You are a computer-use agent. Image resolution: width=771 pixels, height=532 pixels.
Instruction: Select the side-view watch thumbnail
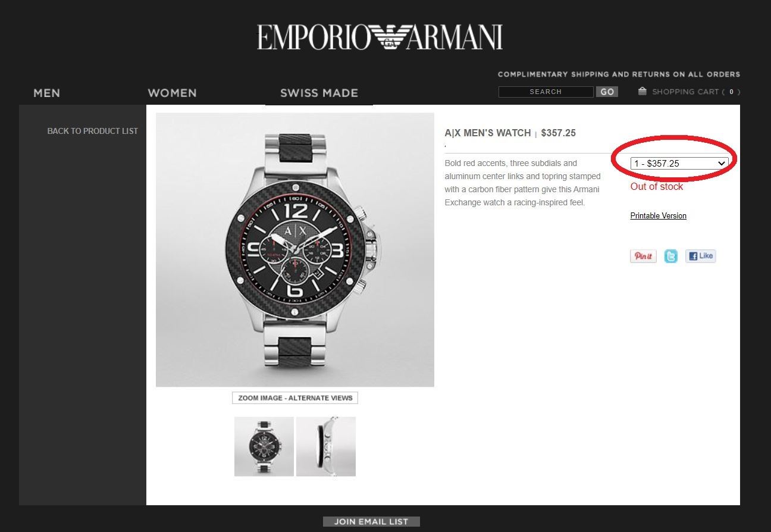point(326,446)
